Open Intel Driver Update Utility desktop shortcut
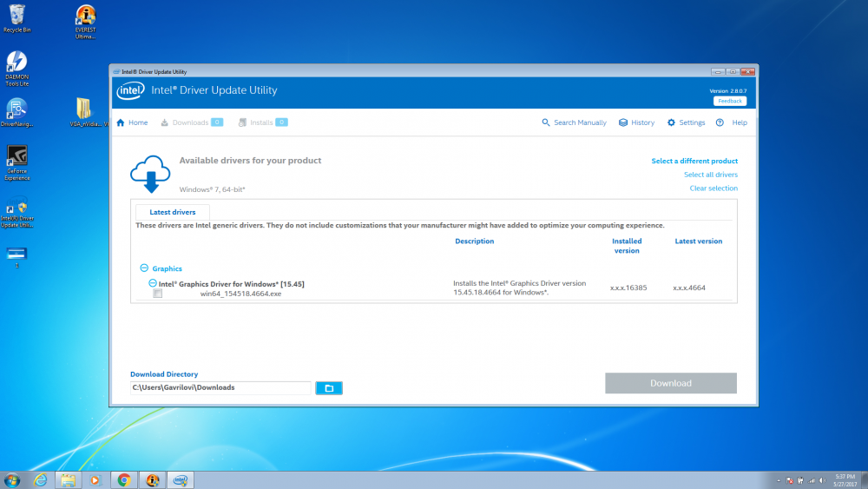868x489 pixels. click(x=17, y=212)
